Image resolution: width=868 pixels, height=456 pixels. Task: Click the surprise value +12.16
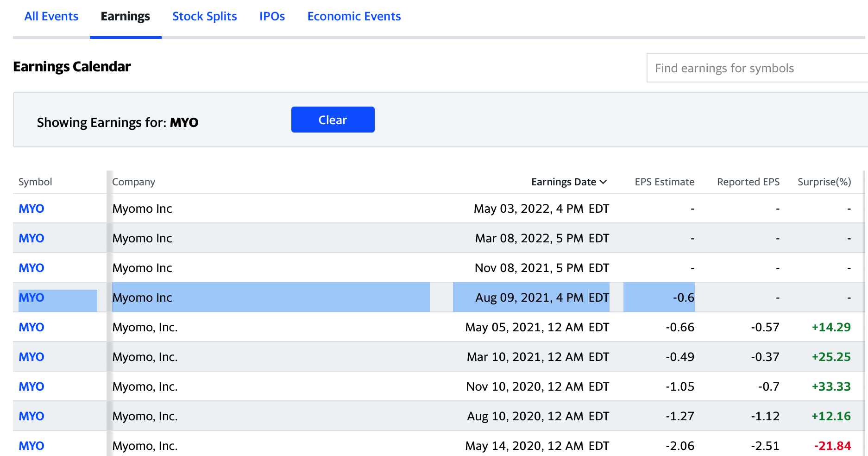click(831, 416)
